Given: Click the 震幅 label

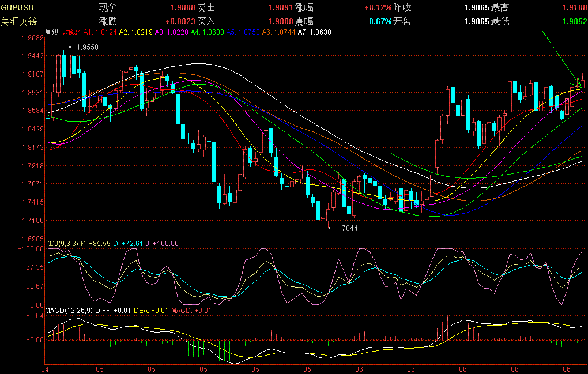Looking at the screenshot, I should pyautogui.click(x=304, y=21).
